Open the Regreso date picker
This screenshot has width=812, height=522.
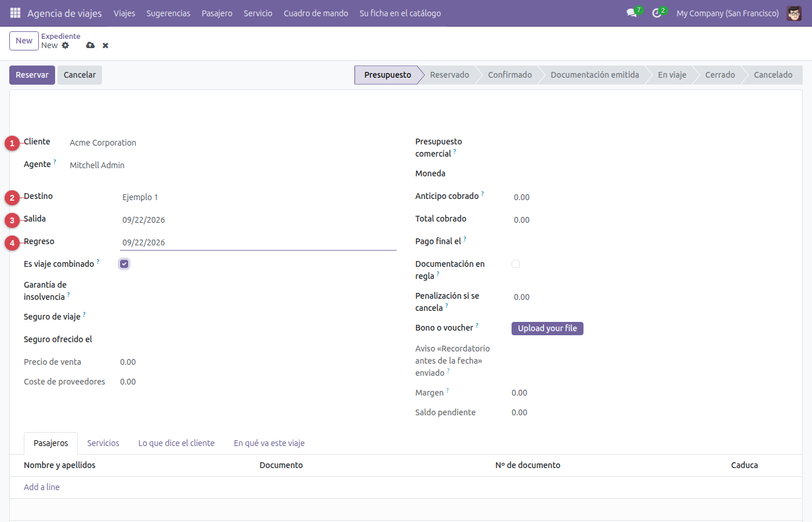(258, 242)
